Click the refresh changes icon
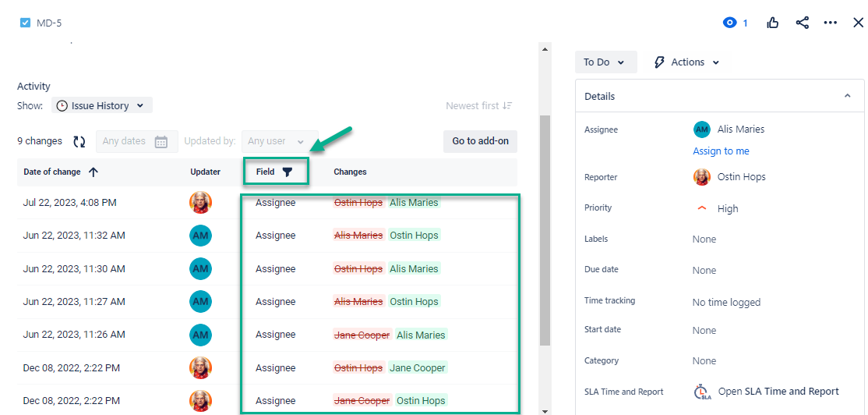The image size is (868, 415). point(79,141)
